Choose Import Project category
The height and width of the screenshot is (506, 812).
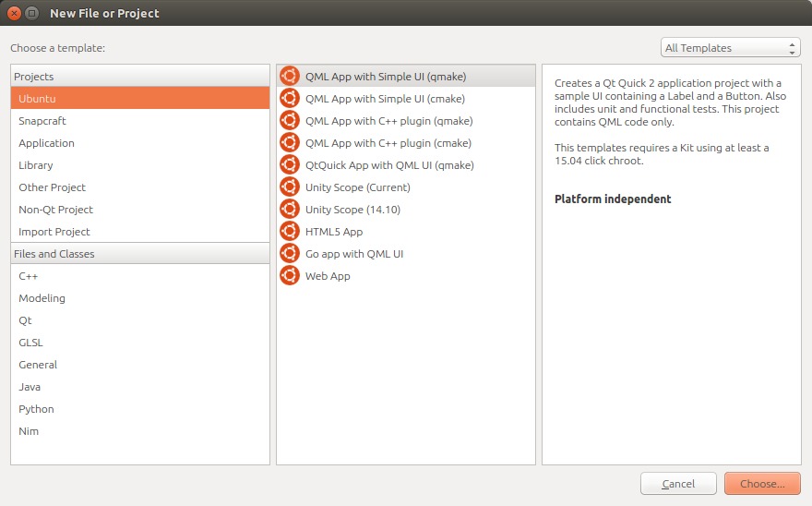tap(140, 232)
